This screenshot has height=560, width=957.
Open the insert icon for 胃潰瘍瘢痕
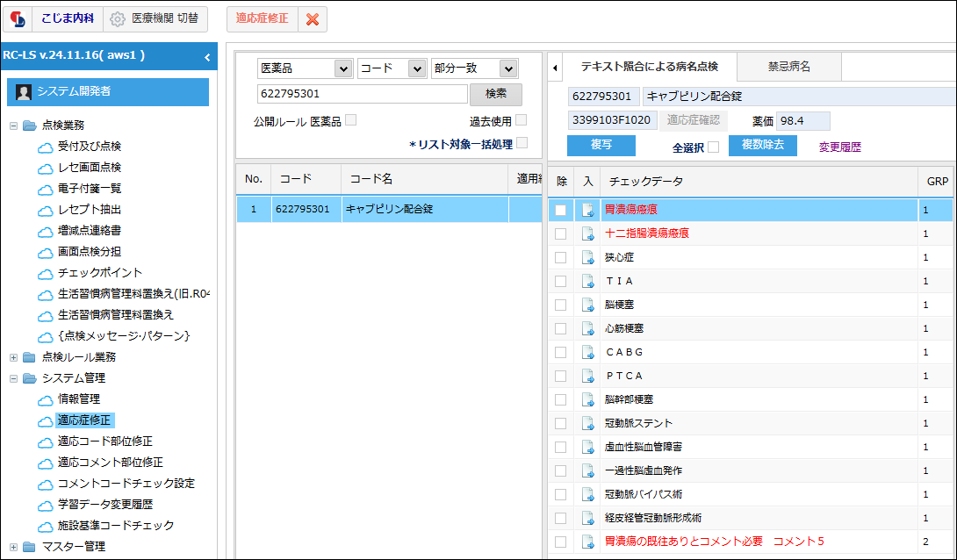(587, 210)
